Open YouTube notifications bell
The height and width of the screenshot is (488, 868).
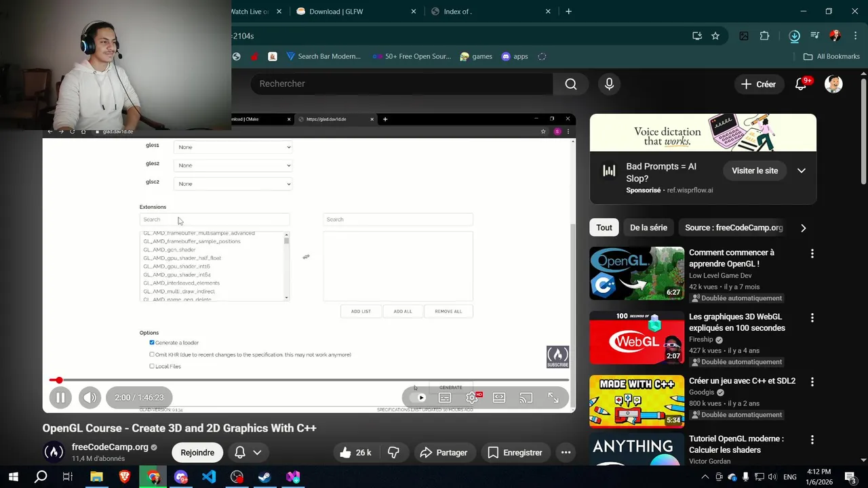(x=802, y=84)
